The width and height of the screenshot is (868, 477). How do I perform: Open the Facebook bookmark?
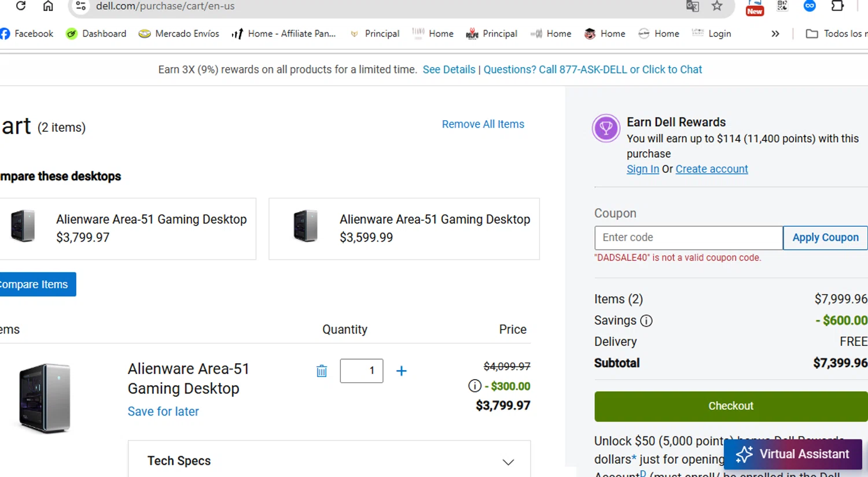(x=27, y=34)
